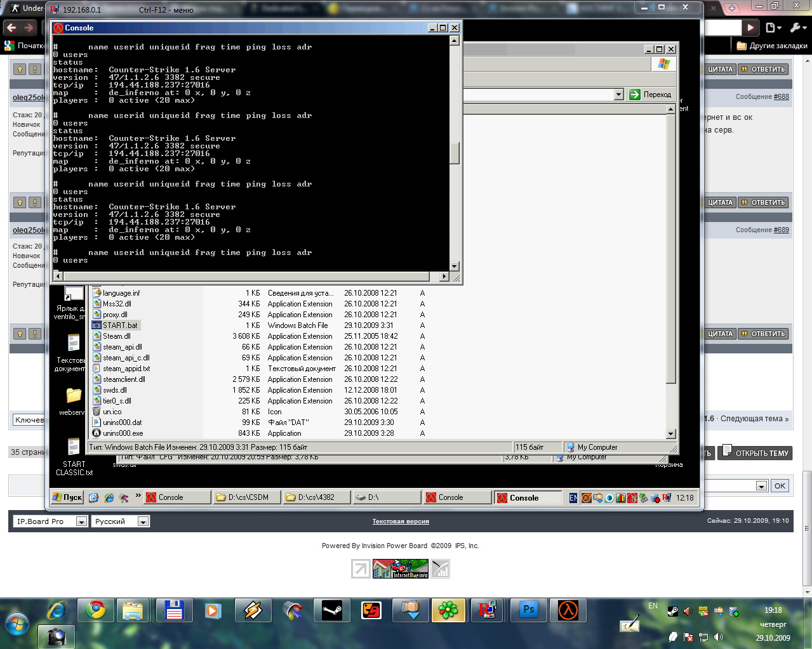The image size is (812, 649).
Task: Click the OK button on forum page
Action: coord(780,486)
